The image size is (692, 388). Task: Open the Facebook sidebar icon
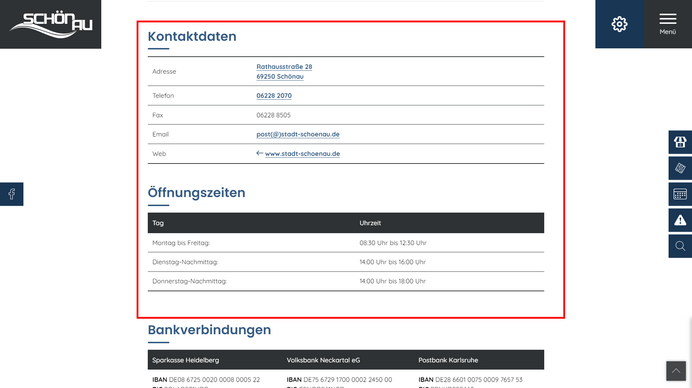click(11, 194)
